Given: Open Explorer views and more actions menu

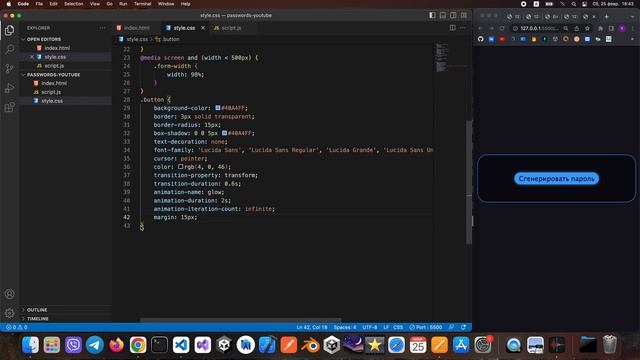Looking at the screenshot, I should (102, 28).
